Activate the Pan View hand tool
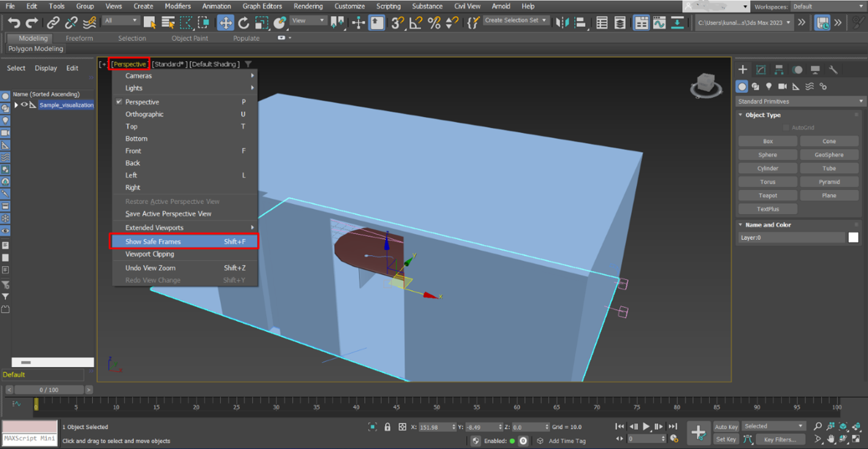 tap(831, 439)
